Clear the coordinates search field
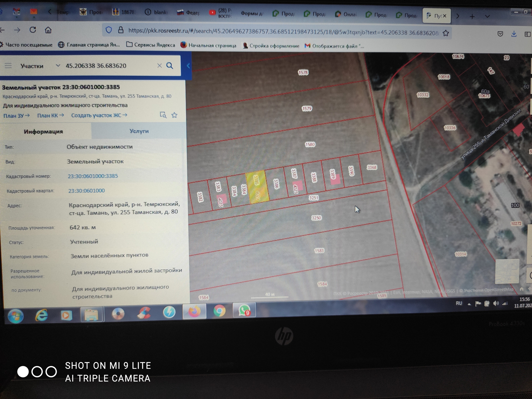Viewport: 532px width, 399px height. [x=159, y=66]
